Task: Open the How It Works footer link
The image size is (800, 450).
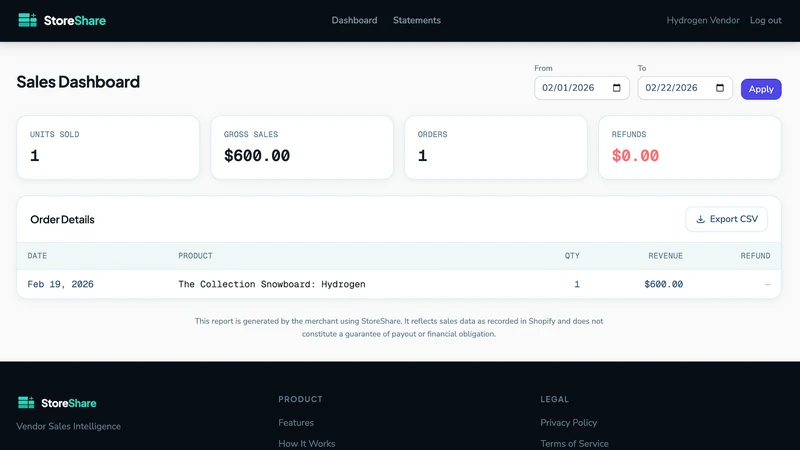Action: pos(307,443)
